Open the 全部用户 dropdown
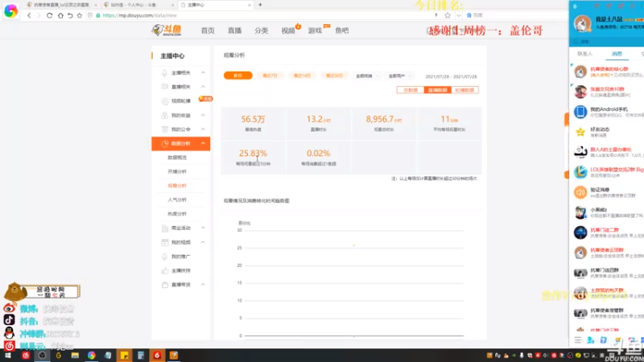The width and height of the screenshot is (644, 362). pos(399,76)
